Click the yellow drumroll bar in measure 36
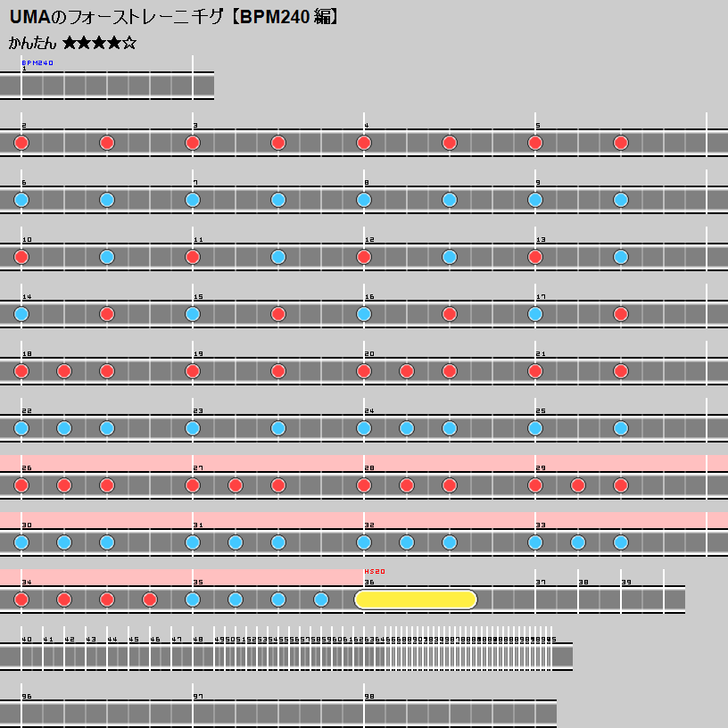 click(416, 600)
